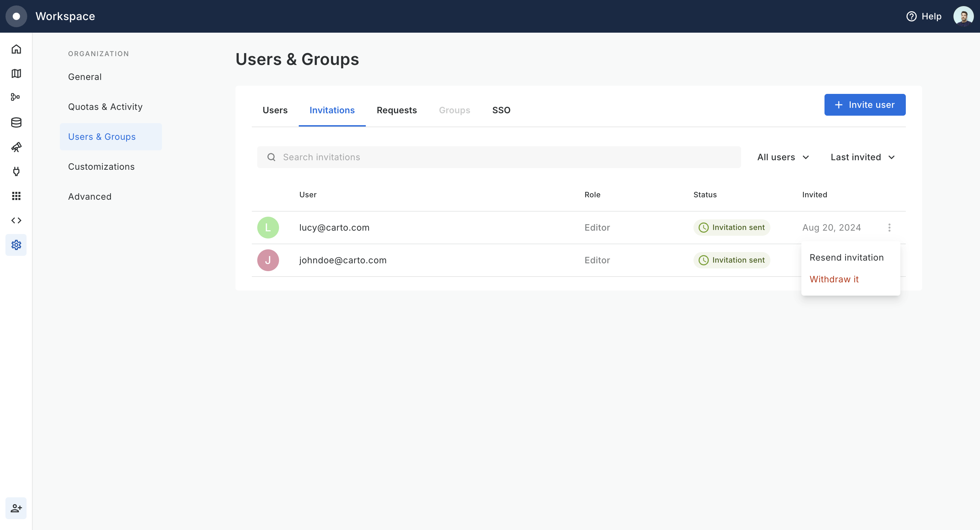Screen dimensions: 980x530
Task: Open the Maps icon in sidebar
Action: [16, 73]
